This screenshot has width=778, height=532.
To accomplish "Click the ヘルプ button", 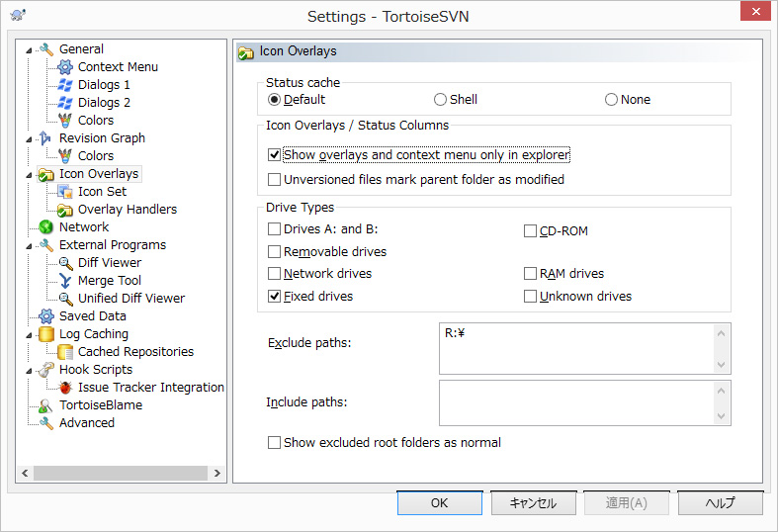I will [721, 502].
